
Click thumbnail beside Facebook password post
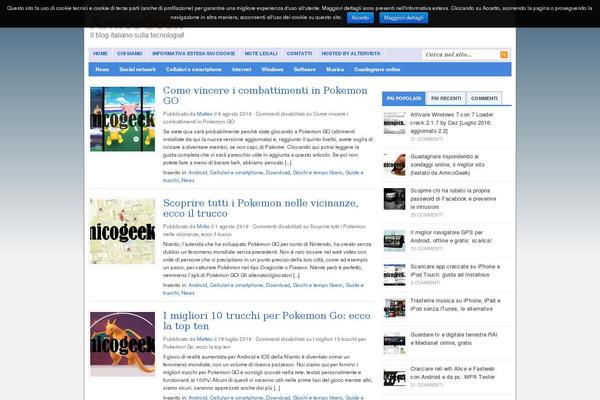[x=395, y=199]
